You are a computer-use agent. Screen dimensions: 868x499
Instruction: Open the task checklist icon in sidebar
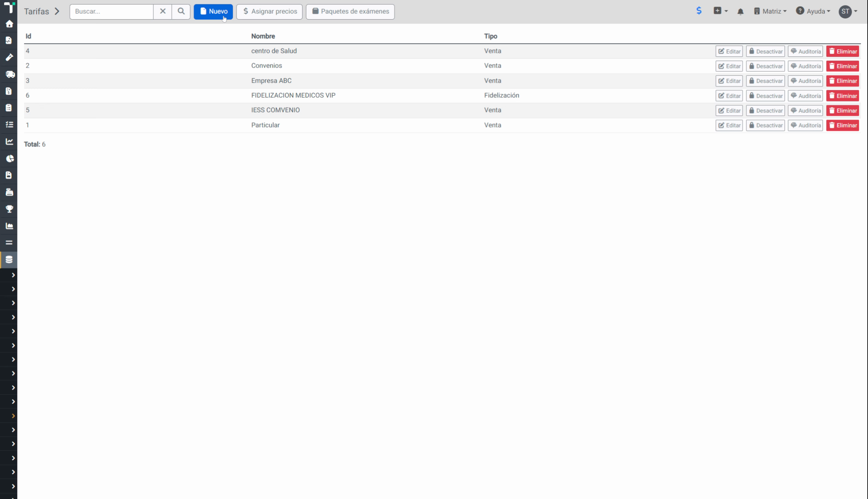coord(9,125)
